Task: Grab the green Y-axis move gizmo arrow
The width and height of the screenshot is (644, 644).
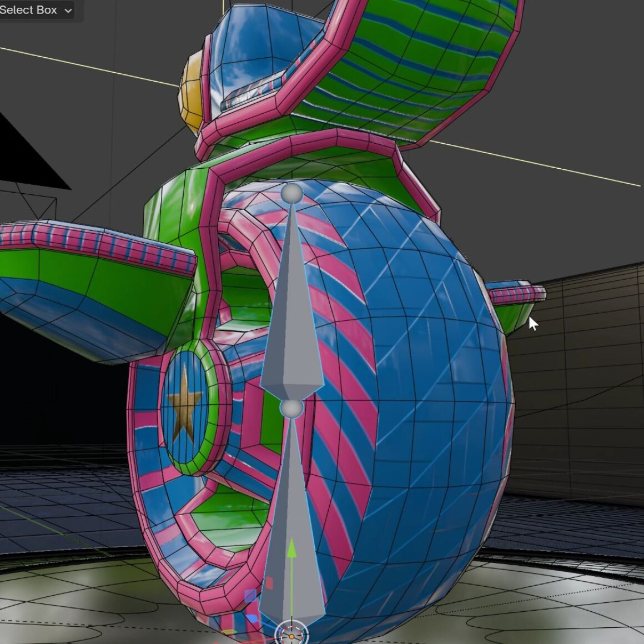Action: pos(291,550)
